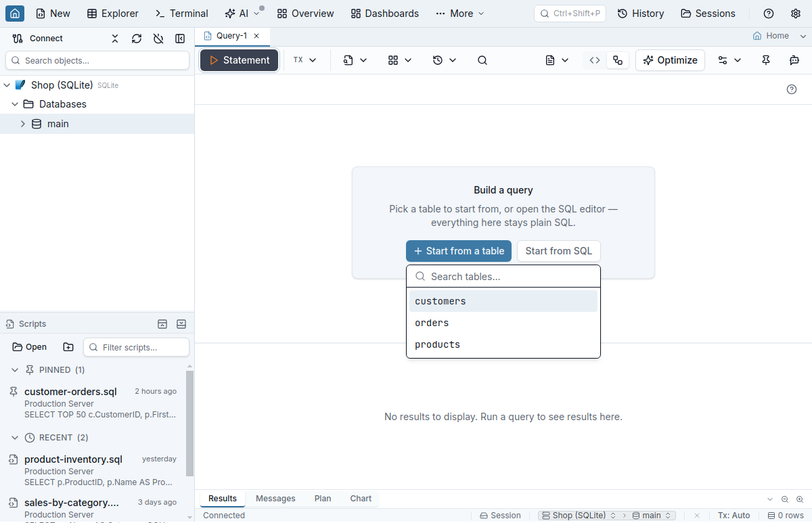Open the Explorer view

113,14
